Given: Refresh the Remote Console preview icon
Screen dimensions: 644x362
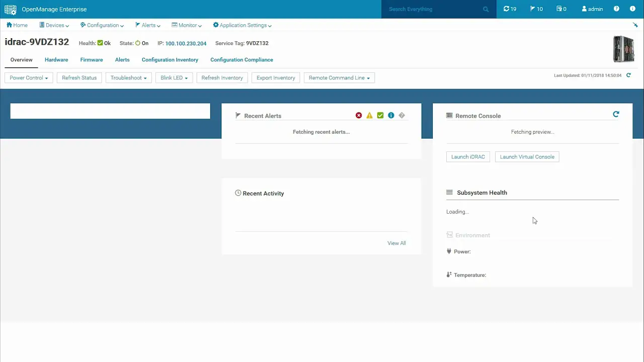Looking at the screenshot, I should point(616,115).
